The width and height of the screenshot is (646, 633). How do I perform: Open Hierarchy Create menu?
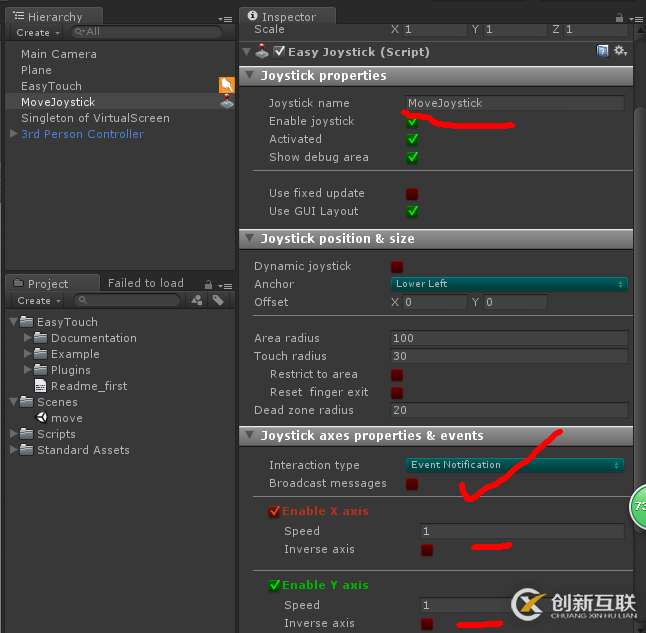tap(37, 33)
